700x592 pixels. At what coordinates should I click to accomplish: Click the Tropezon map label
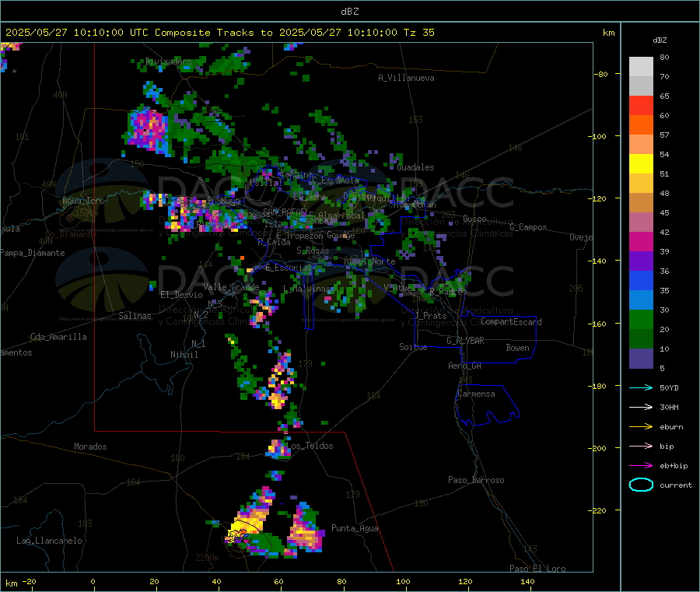pyautogui.click(x=304, y=236)
